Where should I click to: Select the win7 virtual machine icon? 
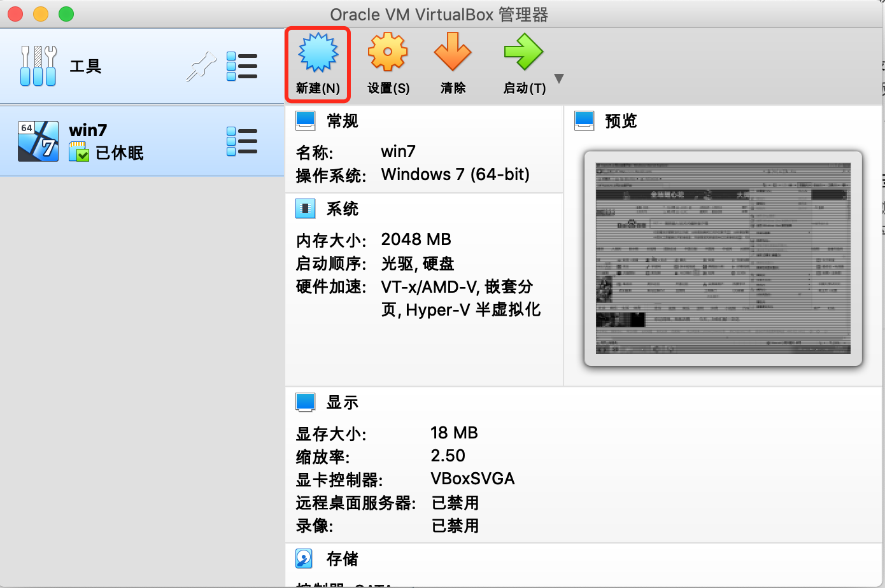(x=38, y=141)
